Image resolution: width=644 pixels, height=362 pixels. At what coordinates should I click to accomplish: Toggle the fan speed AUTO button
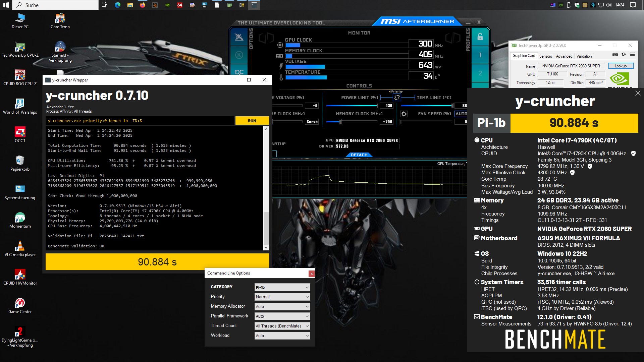coord(461,114)
